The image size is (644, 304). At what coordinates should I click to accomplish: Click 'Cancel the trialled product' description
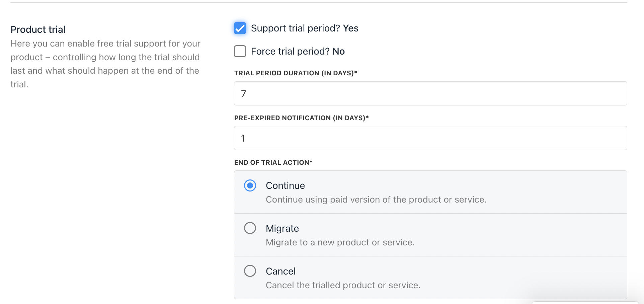coord(343,285)
